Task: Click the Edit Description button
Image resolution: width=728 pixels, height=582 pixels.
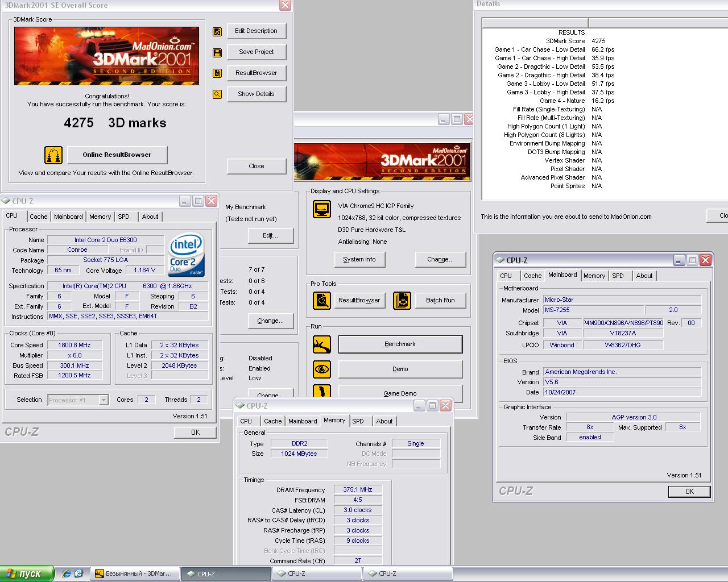Action: point(256,31)
